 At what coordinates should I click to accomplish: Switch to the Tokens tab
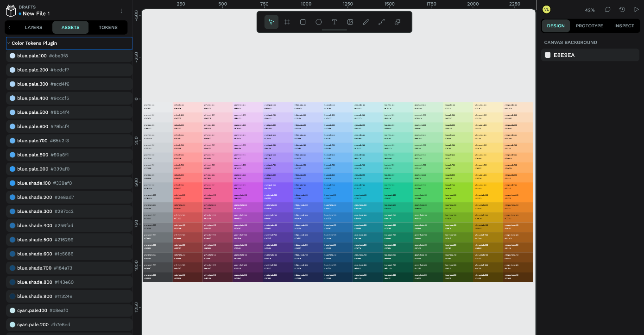tap(108, 27)
